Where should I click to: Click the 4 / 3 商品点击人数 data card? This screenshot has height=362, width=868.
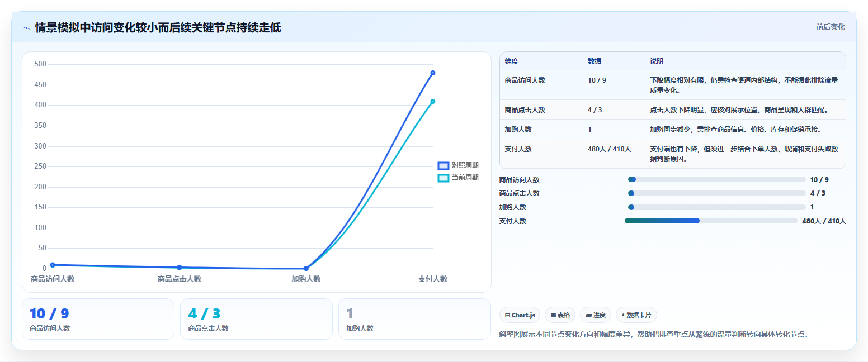257,319
